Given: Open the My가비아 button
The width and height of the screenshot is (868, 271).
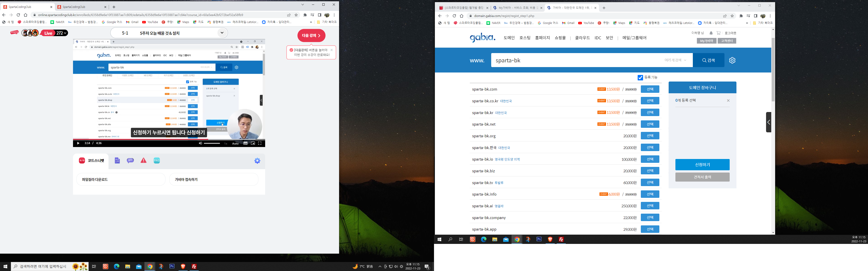Looking at the screenshot, I should (707, 41).
